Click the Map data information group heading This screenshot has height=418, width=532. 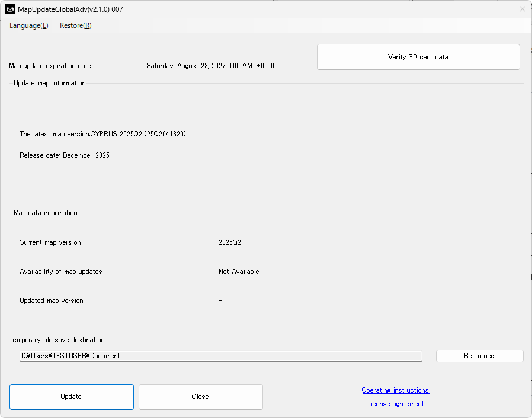[46, 213]
